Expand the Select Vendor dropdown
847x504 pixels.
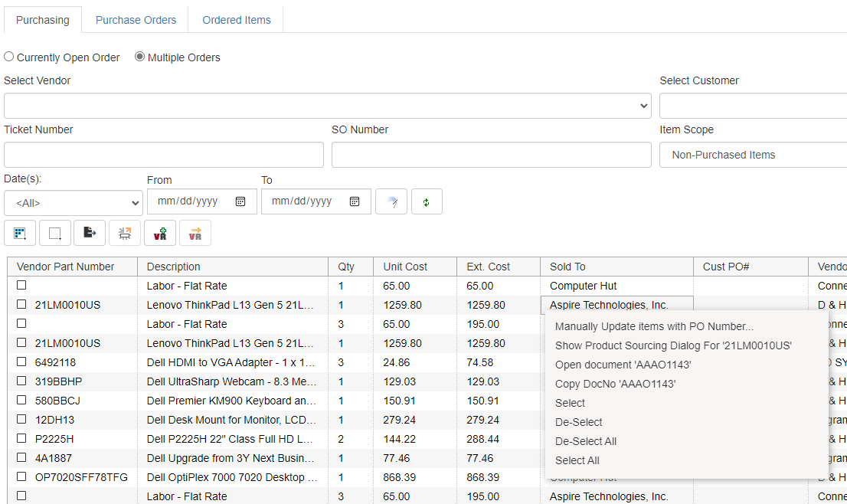pyautogui.click(x=327, y=106)
